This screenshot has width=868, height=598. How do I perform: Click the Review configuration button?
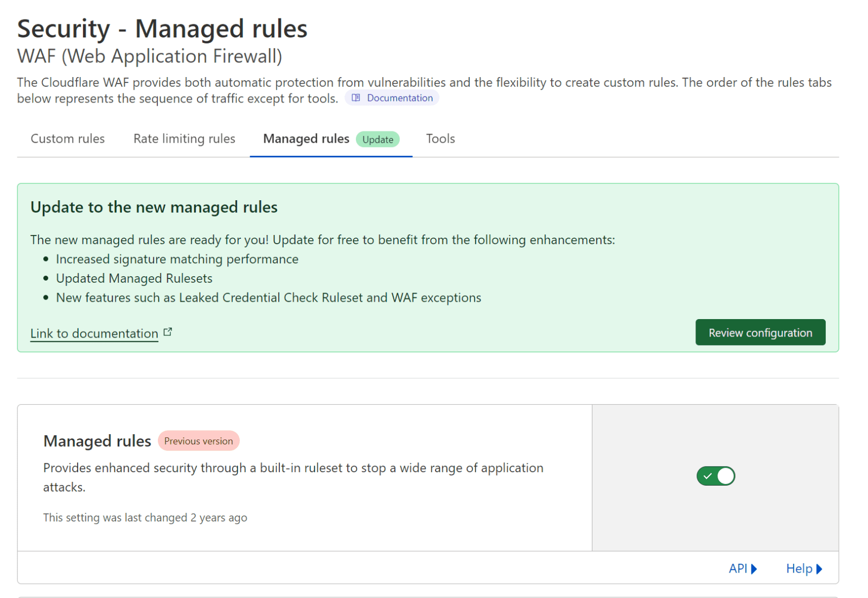[x=760, y=332]
